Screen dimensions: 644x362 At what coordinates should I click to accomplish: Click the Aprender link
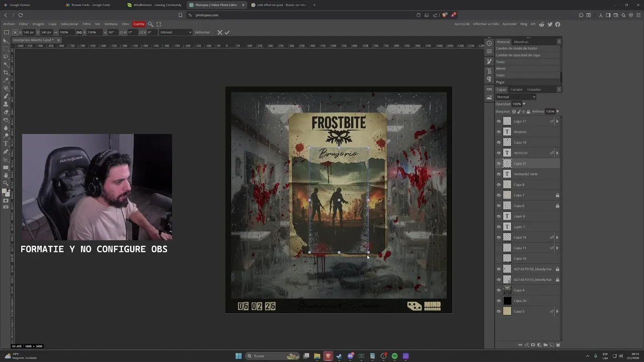coord(510,24)
